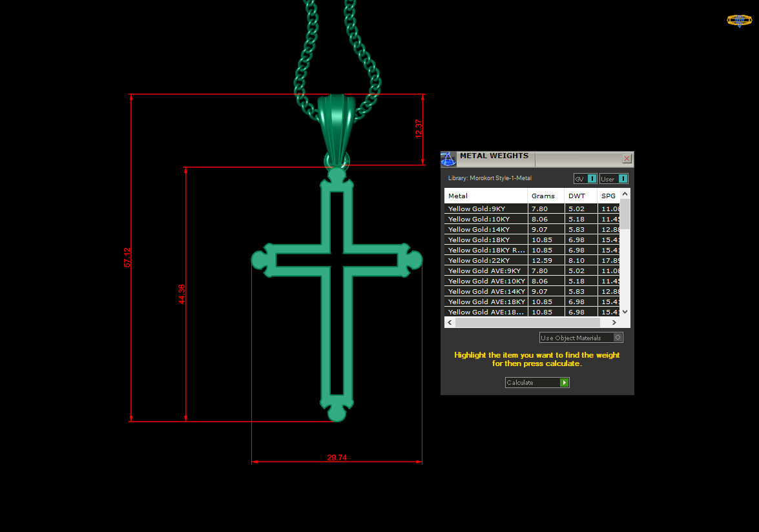Sort by the SPG column header
Image resolution: width=759 pixels, height=532 pixels.
[608, 196]
